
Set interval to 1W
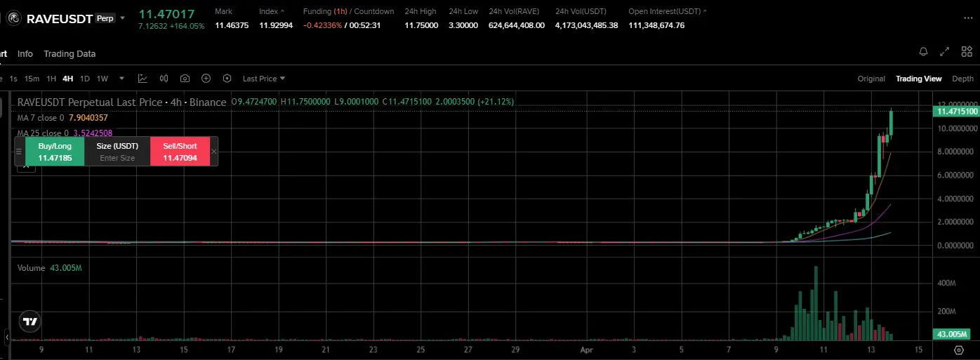click(x=102, y=79)
